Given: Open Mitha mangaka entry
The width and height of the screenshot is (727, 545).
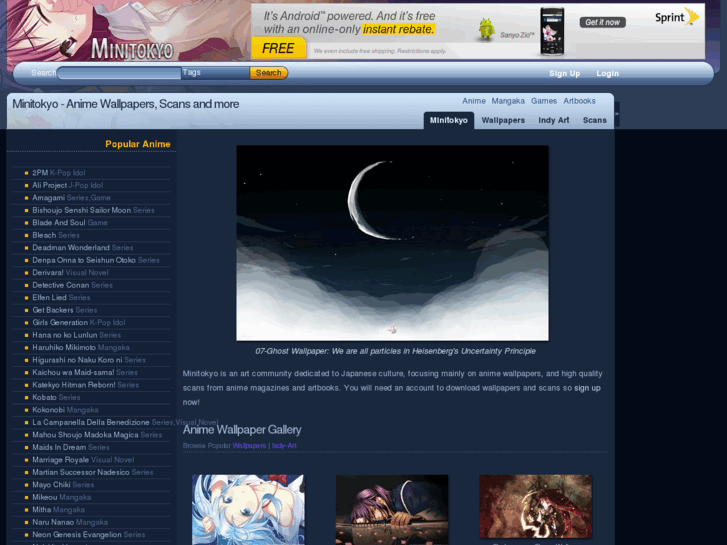Looking at the screenshot, I should (x=42, y=511).
